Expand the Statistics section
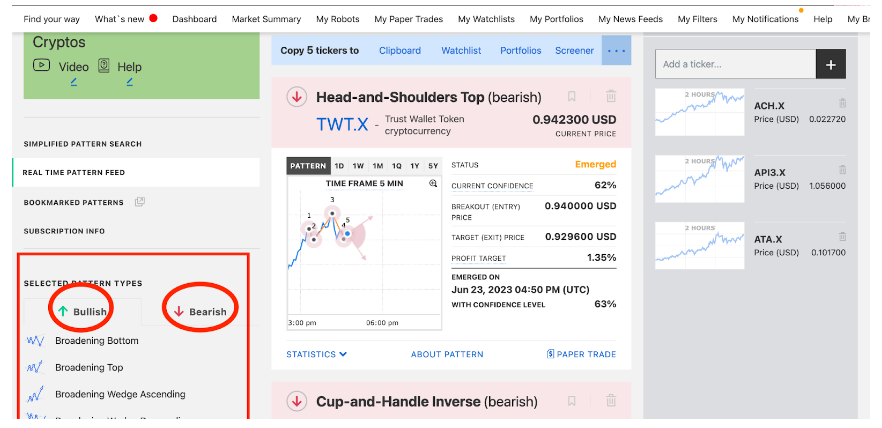 (317, 354)
